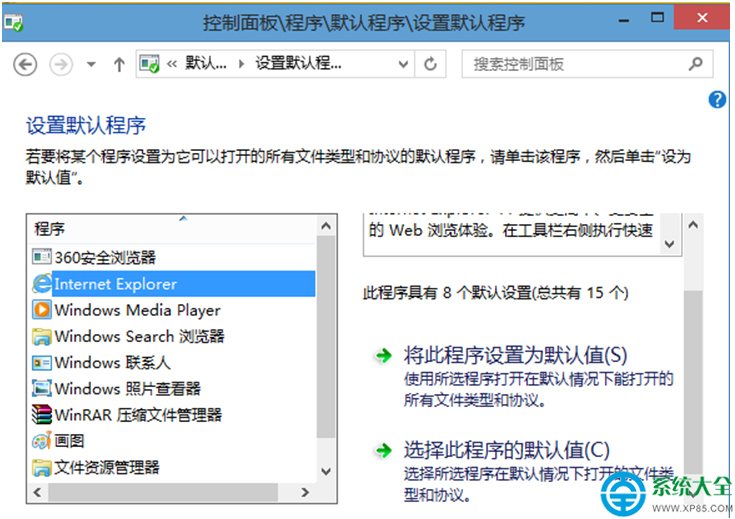Click program list scroll right arrow
The width and height of the screenshot is (735, 519).
(305, 492)
